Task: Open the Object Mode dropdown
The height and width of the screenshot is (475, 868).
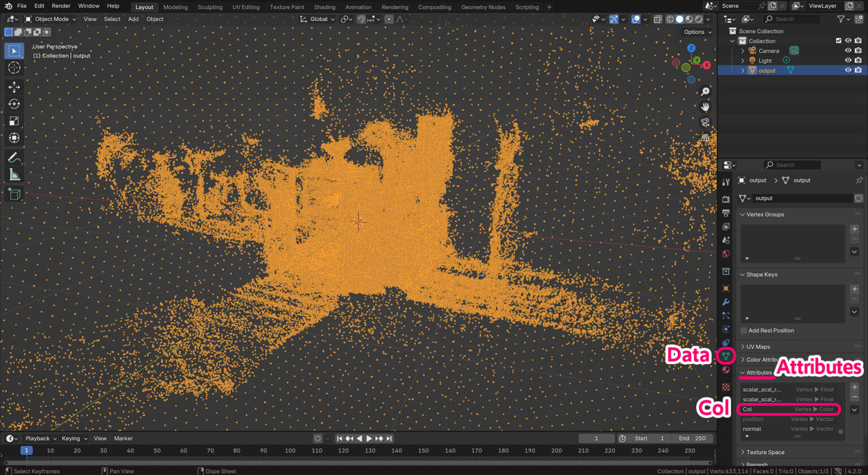Action: point(51,19)
